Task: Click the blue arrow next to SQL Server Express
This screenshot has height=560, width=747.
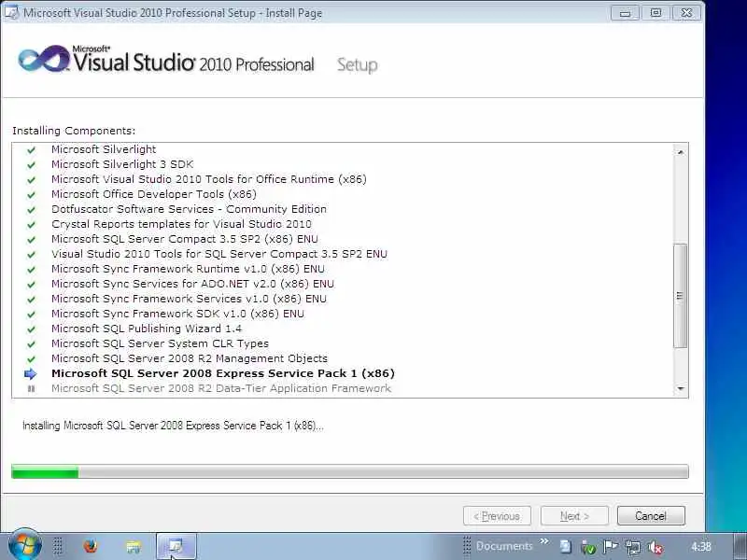Action: tap(31, 374)
